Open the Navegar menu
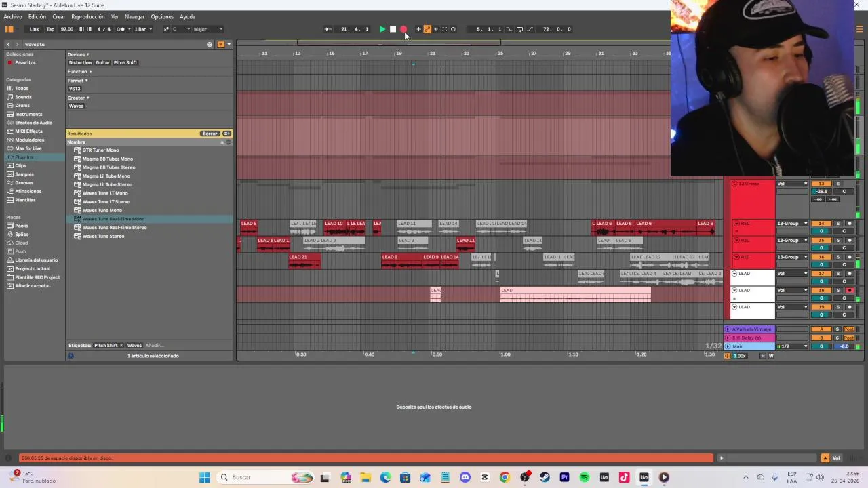 pyautogui.click(x=134, y=16)
